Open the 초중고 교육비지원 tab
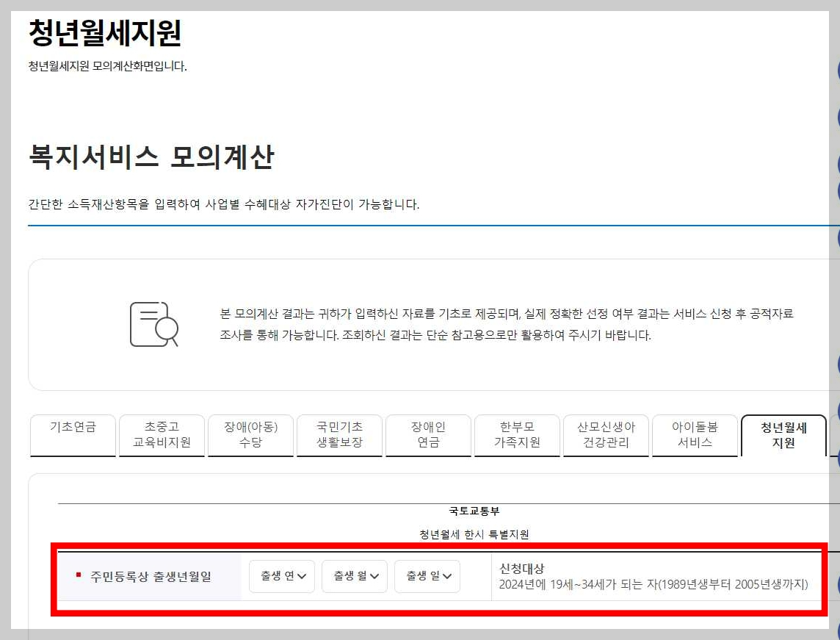This screenshot has height=640, width=840. pyautogui.click(x=161, y=435)
